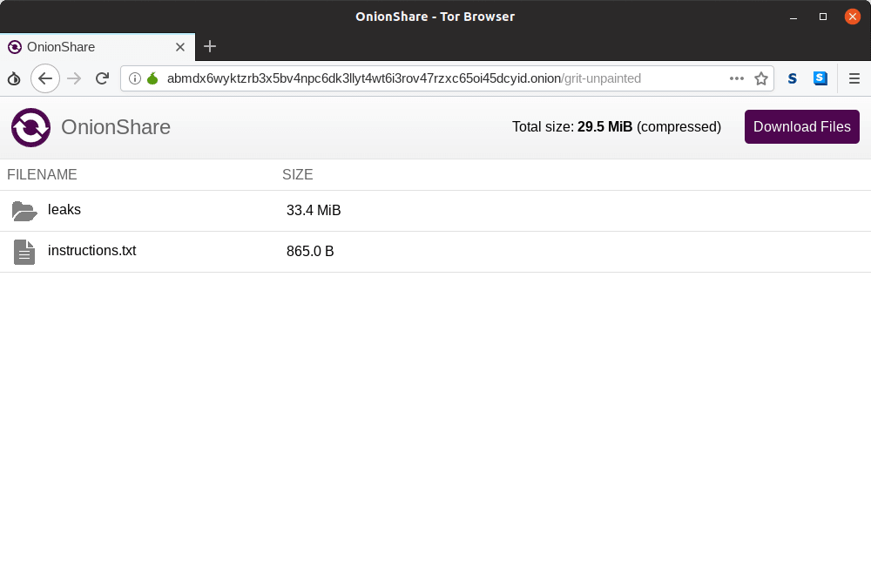Click the leaks folder icon
The width and height of the screenshot is (871, 588).
point(24,211)
